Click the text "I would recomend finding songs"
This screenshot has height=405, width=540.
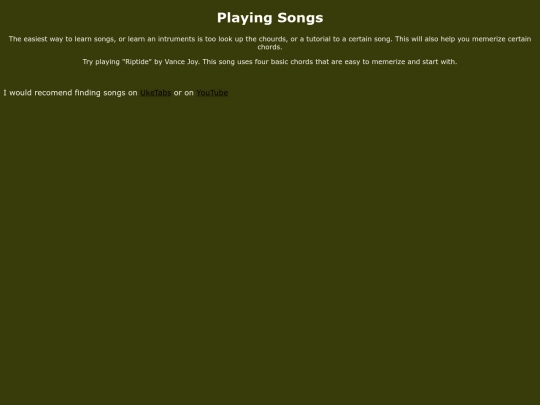click(64, 93)
